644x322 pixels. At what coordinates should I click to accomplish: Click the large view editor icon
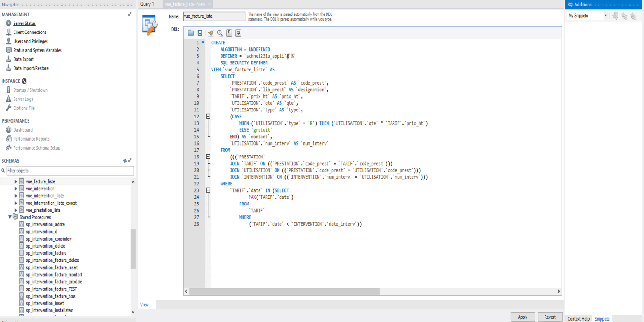coord(150,25)
